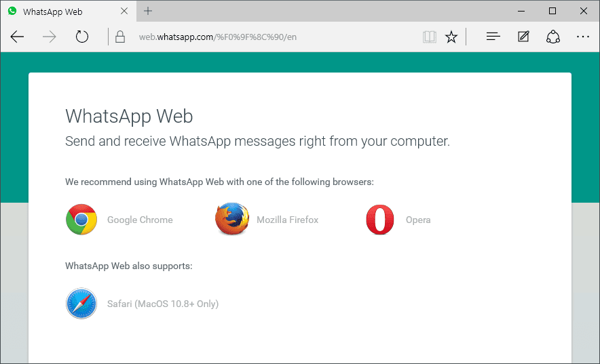This screenshot has height=364, width=600.
Task: Click the Mozilla Firefox logo
Action: [x=232, y=219]
